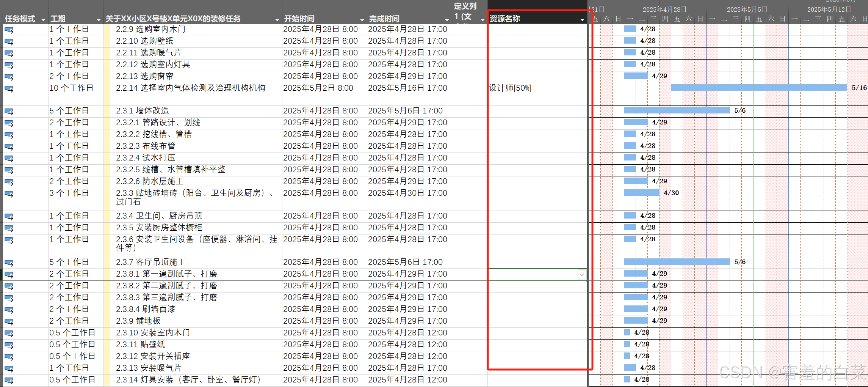Click the task mode icon for 2.3.8.1 row

coord(9,274)
